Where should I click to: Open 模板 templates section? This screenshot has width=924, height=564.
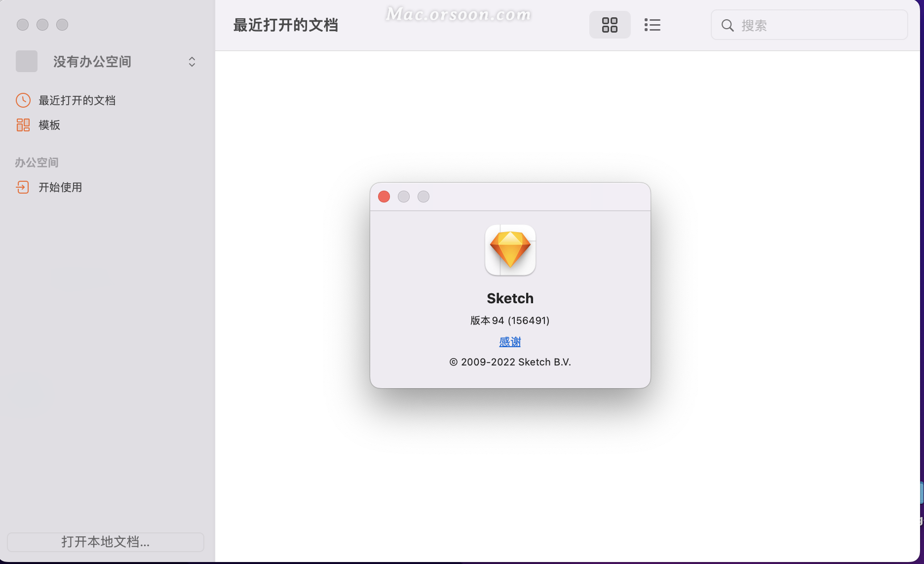pyautogui.click(x=49, y=125)
